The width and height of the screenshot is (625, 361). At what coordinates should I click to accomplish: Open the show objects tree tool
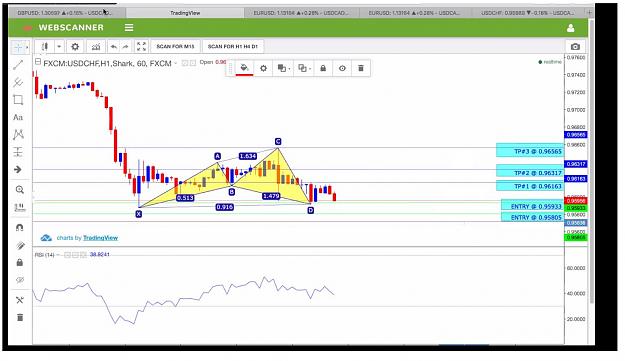pyautogui.click(x=20, y=300)
